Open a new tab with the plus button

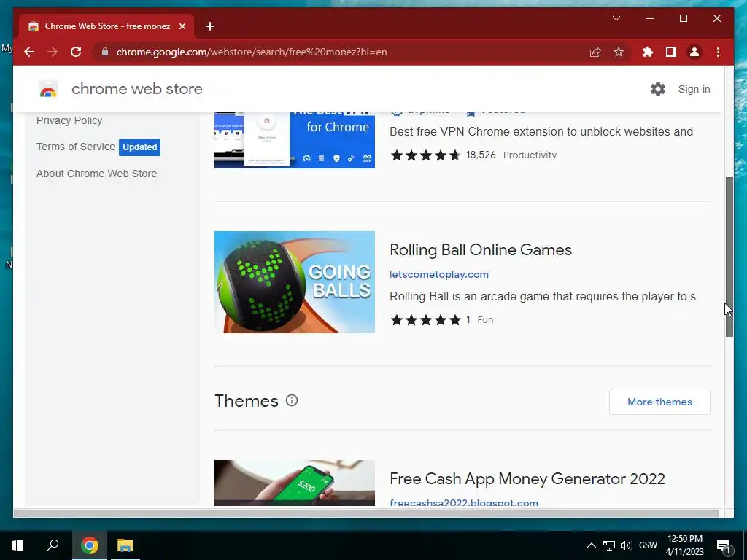[210, 26]
